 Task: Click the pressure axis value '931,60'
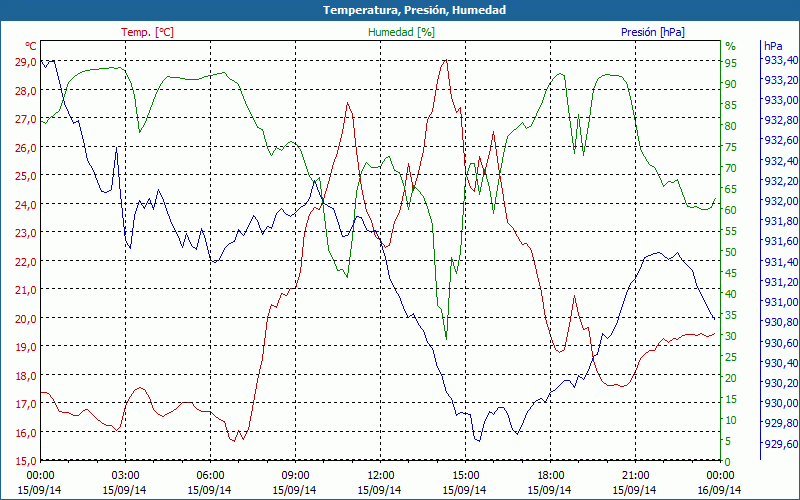(781, 241)
